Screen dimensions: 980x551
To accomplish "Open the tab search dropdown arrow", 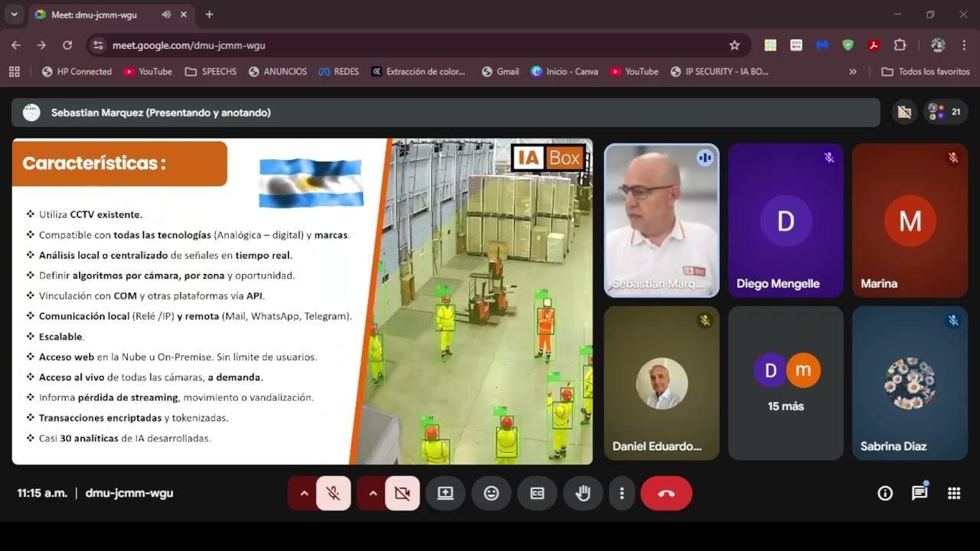I will [x=14, y=15].
